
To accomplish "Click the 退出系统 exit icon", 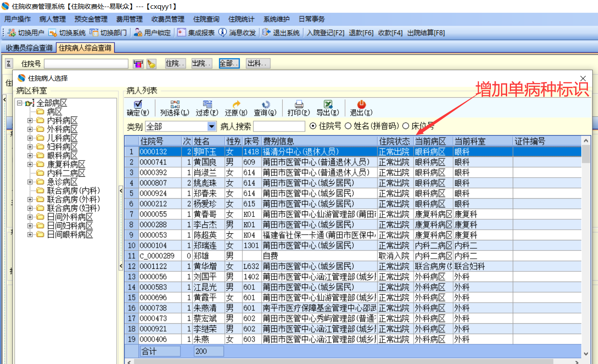I will [267, 32].
